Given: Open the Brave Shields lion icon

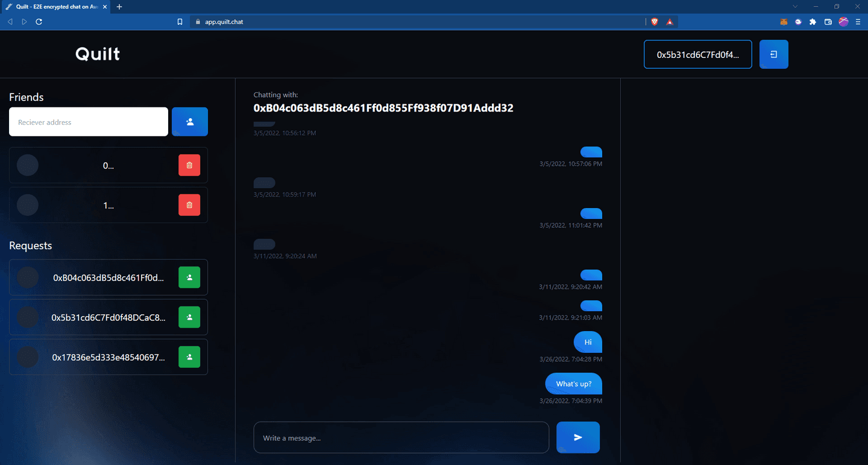Looking at the screenshot, I should 655,22.
